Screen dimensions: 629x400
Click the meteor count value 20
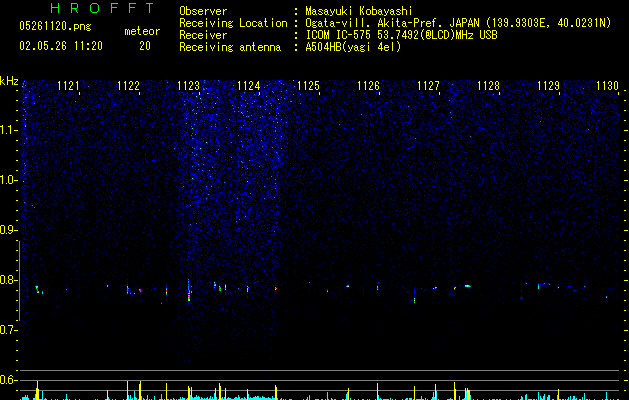[x=145, y=46]
